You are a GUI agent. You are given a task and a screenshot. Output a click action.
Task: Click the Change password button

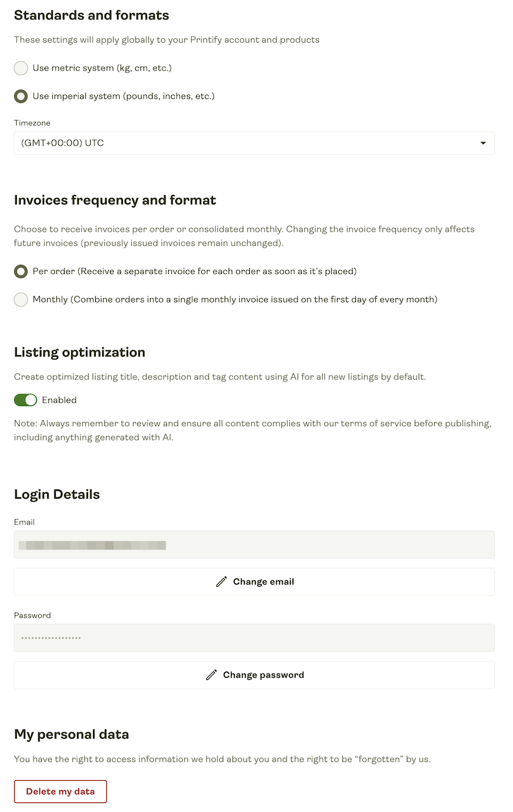[254, 675]
